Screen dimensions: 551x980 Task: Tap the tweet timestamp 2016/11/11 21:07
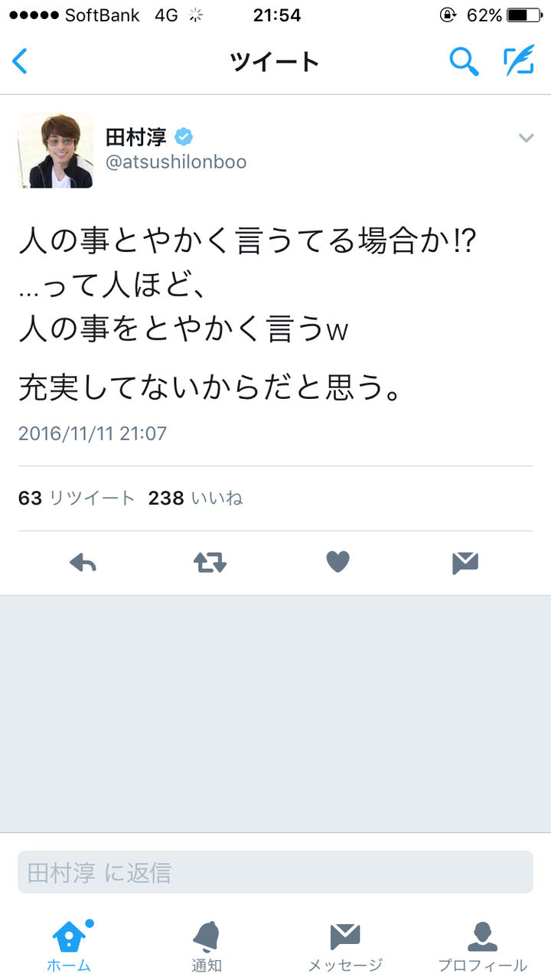93,434
